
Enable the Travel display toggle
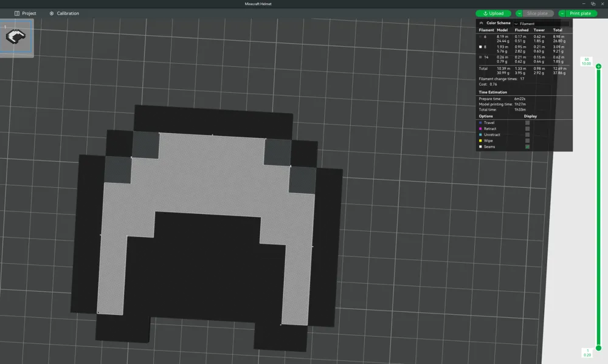[x=527, y=122]
